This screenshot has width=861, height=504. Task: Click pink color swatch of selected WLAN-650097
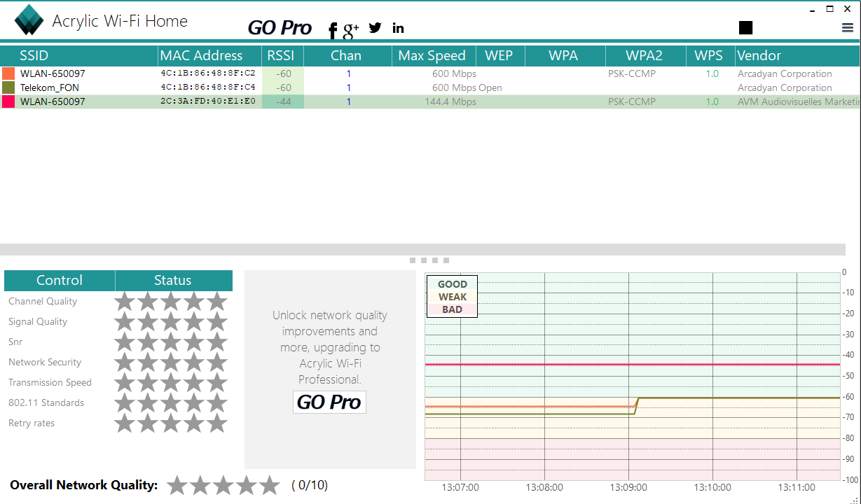[8, 101]
